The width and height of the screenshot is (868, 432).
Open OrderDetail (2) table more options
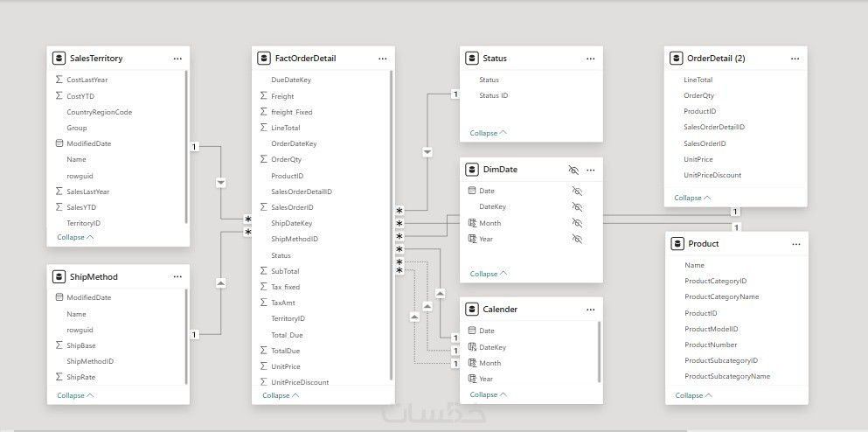click(x=795, y=59)
